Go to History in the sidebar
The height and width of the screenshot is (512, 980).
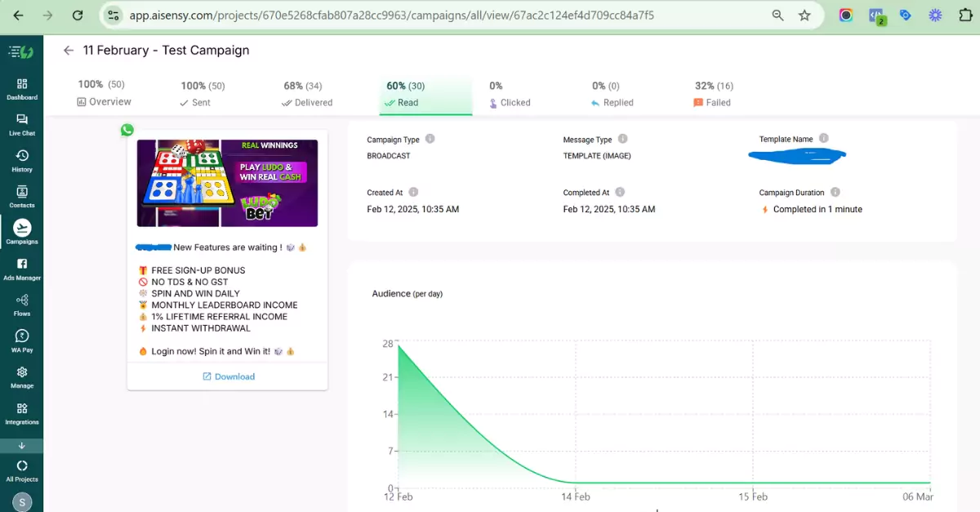coord(22,161)
